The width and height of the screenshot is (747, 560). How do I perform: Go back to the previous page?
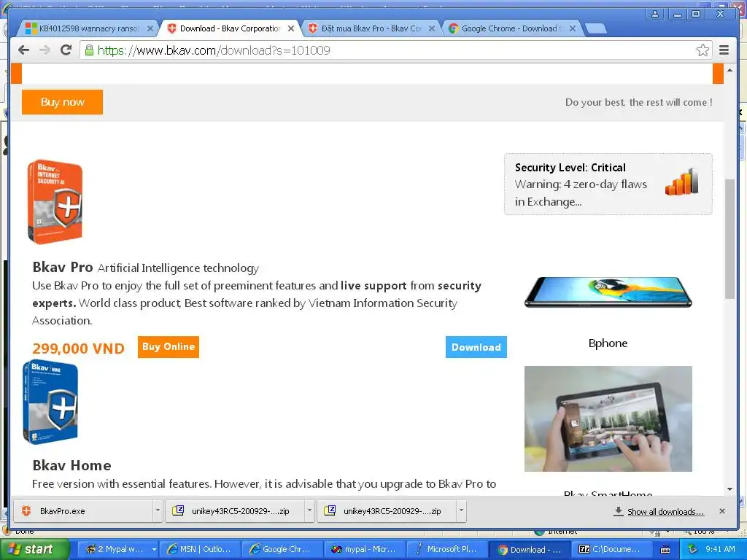23,50
